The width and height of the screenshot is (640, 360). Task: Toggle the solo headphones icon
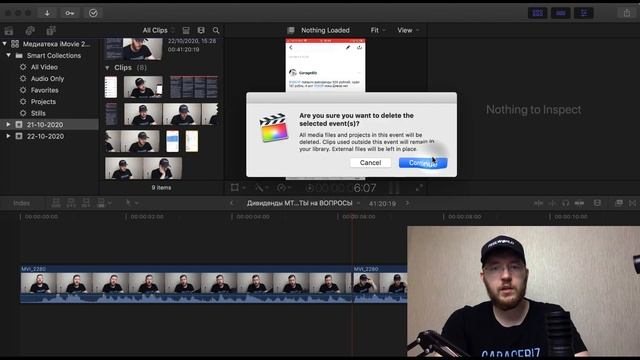pos(565,203)
